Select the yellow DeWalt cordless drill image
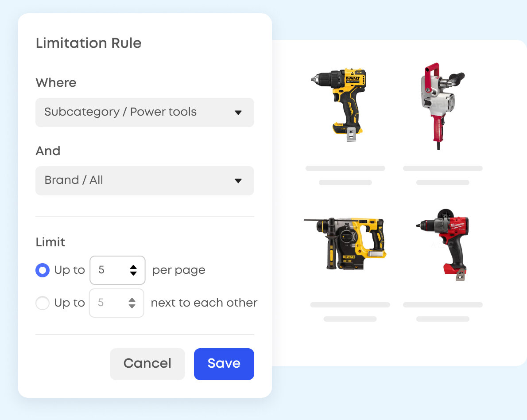Screen dimensions: 527x420 click(338, 105)
